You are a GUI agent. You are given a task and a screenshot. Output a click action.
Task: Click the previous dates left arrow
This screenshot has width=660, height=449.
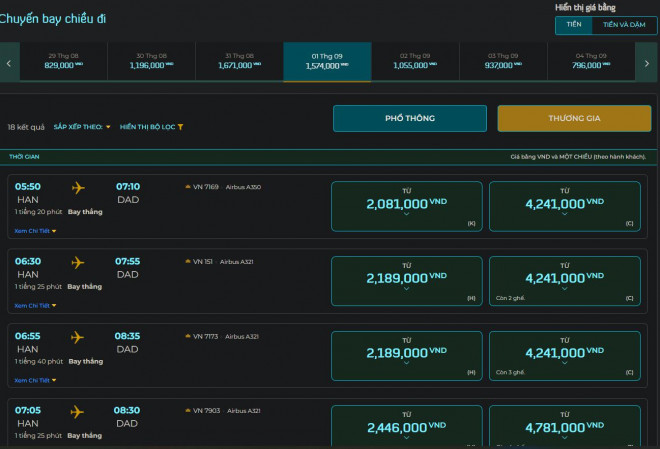point(8,62)
